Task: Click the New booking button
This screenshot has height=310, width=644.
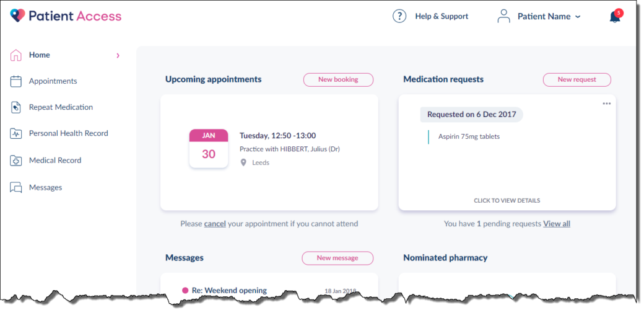Action: pos(339,80)
